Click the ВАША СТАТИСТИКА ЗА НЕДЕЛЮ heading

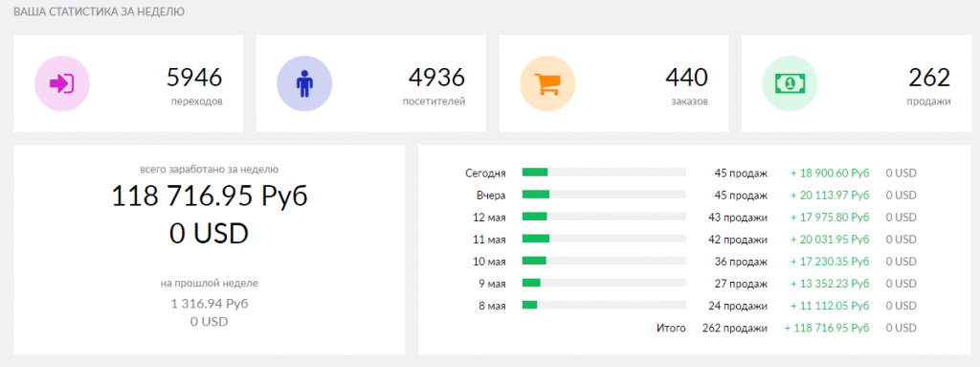point(99,11)
